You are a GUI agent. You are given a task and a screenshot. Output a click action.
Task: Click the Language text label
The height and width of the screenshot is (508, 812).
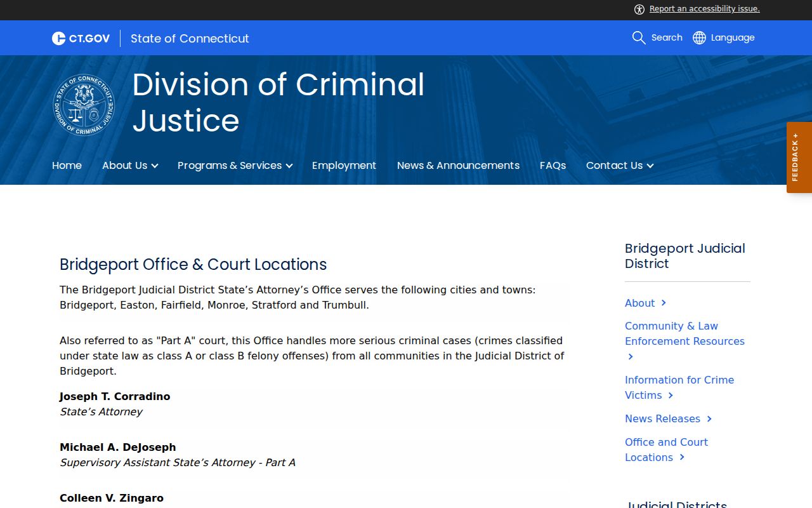tap(733, 37)
